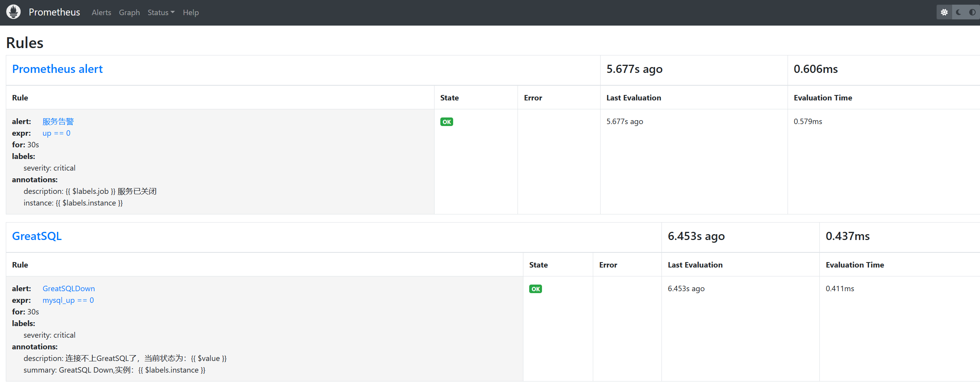Click Evaluation Time header in Prometheus alert table
This screenshot has width=980, height=385.
point(823,98)
